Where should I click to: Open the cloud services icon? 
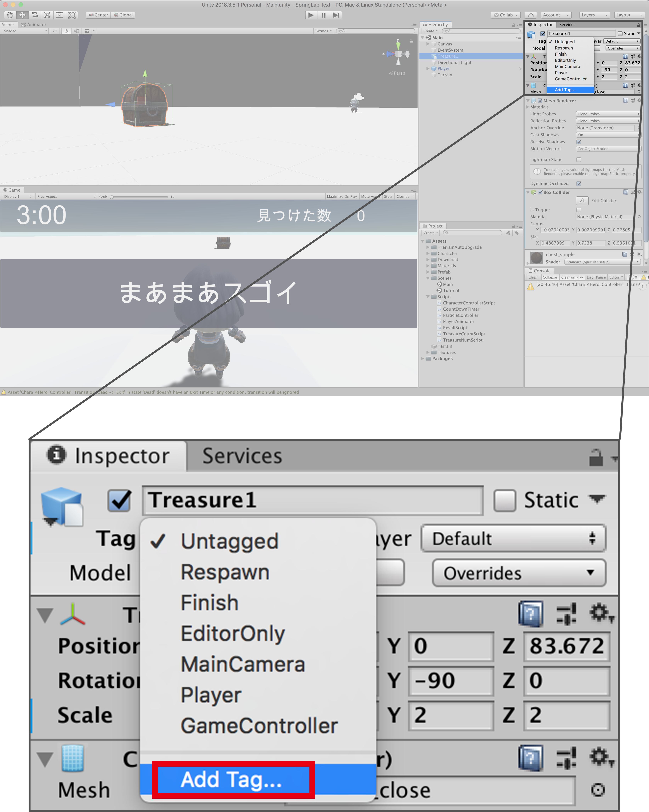530,15
